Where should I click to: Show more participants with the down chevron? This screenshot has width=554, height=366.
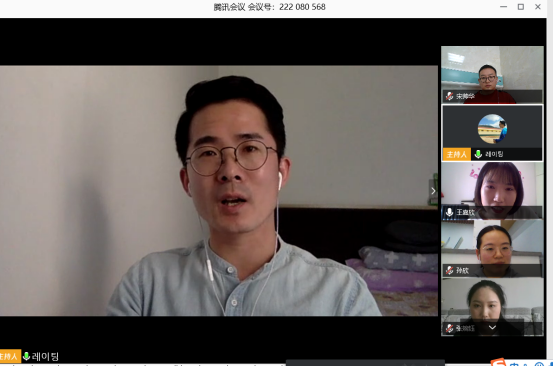click(x=492, y=327)
